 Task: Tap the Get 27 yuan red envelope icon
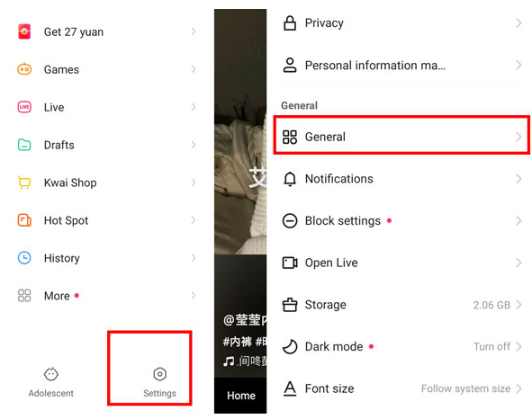tap(24, 31)
